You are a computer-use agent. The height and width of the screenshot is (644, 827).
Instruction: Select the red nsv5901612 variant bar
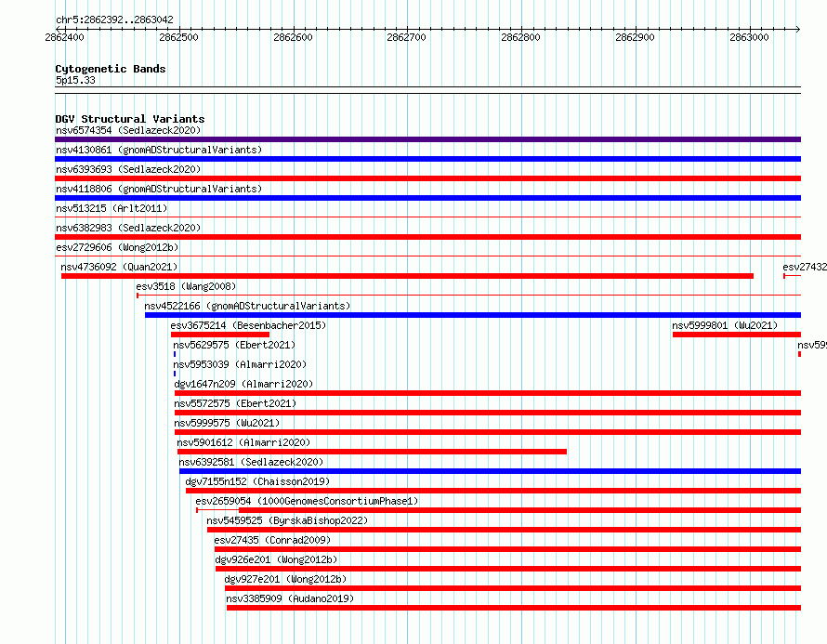[372, 452]
